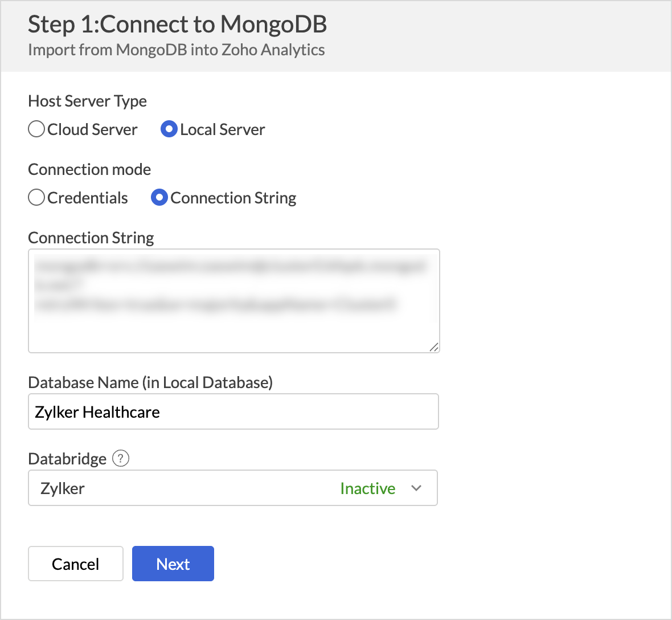Click the 'Host Server Type' section label
Screen dimensions: 672x620
(x=87, y=101)
